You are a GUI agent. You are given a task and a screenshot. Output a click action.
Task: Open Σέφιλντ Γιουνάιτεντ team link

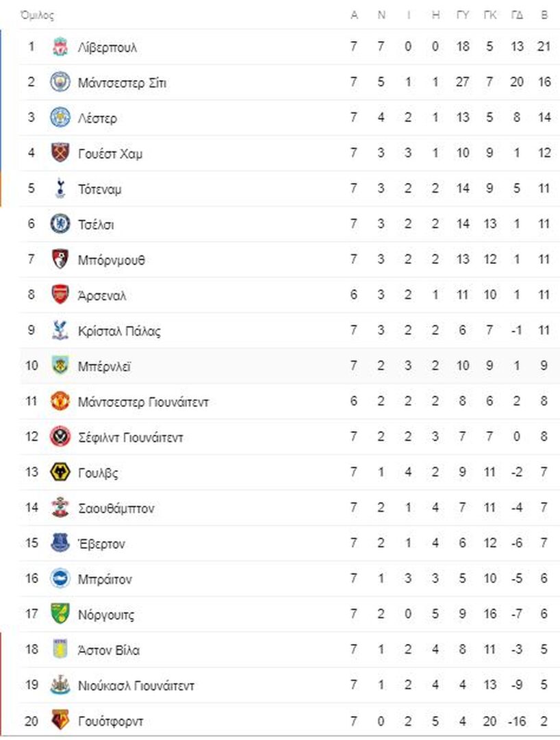pos(131,437)
